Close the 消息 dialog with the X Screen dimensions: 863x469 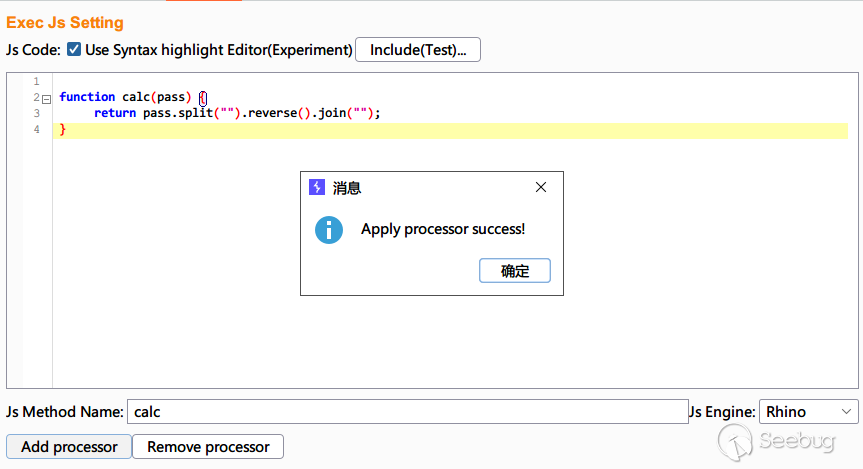coord(541,187)
